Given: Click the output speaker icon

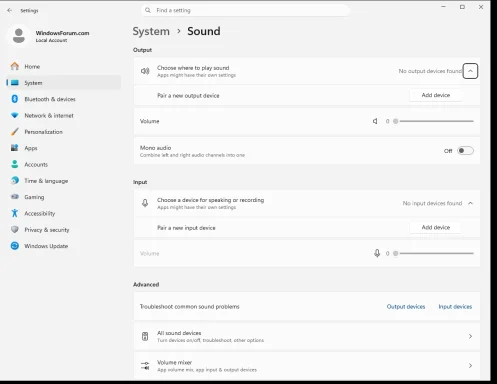Looking at the screenshot, I should (145, 71).
